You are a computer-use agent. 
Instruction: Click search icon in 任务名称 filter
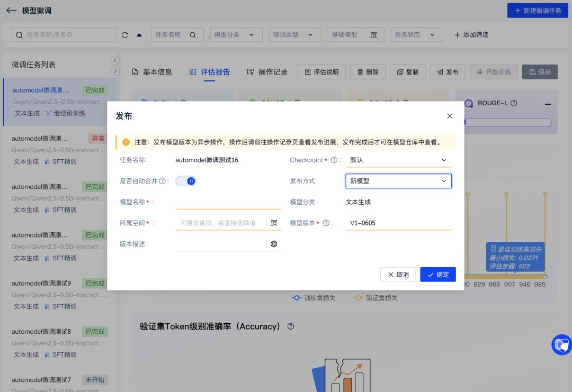point(193,35)
